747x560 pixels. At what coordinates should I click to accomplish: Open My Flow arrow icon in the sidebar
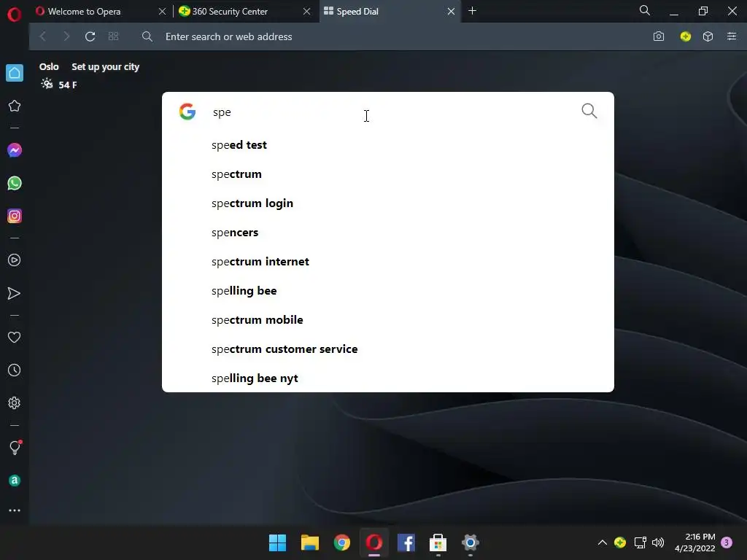(x=15, y=293)
